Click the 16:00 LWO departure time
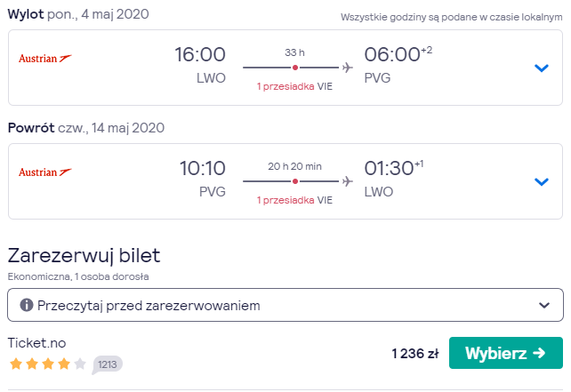 [x=200, y=54]
